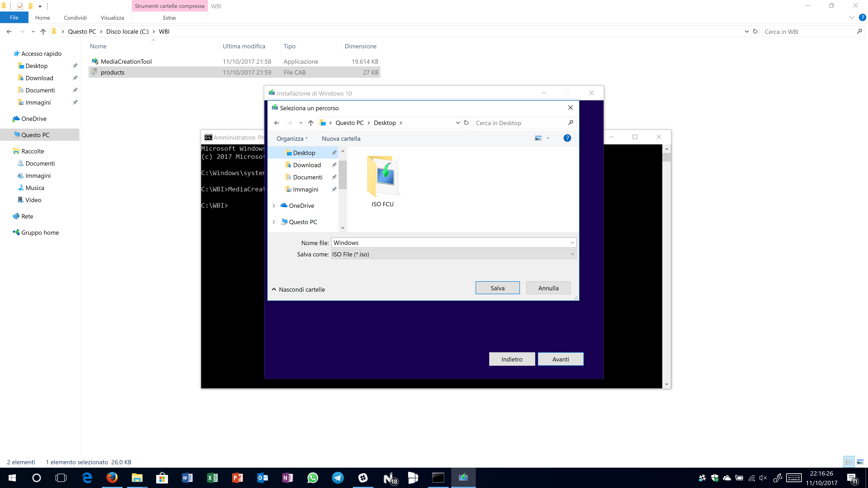868x488 pixels.
Task: Open the Organizza menu in save dialog
Action: [x=292, y=138]
